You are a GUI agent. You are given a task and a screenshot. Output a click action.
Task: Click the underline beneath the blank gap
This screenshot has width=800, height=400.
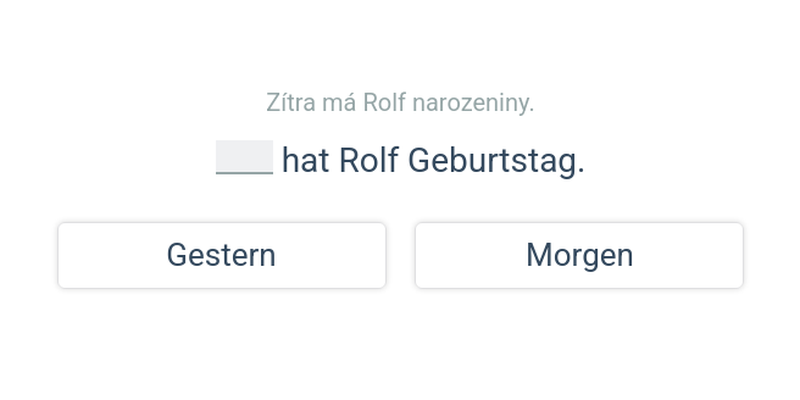pos(244,173)
